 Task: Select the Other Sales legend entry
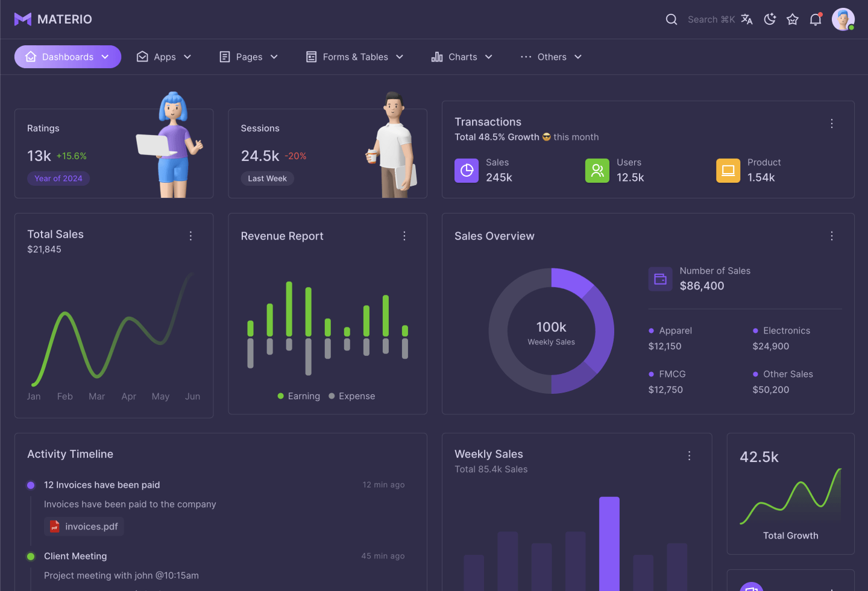click(x=783, y=374)
